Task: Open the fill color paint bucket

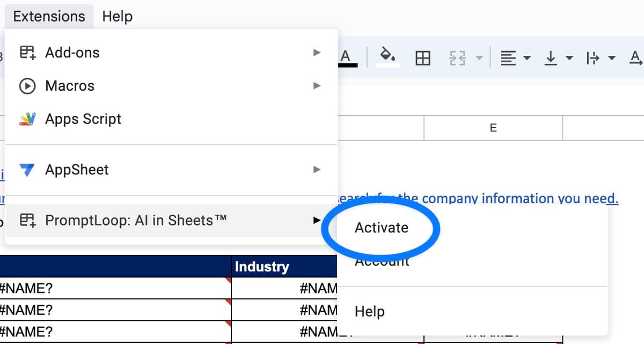Action: click(x=387, y=57)
